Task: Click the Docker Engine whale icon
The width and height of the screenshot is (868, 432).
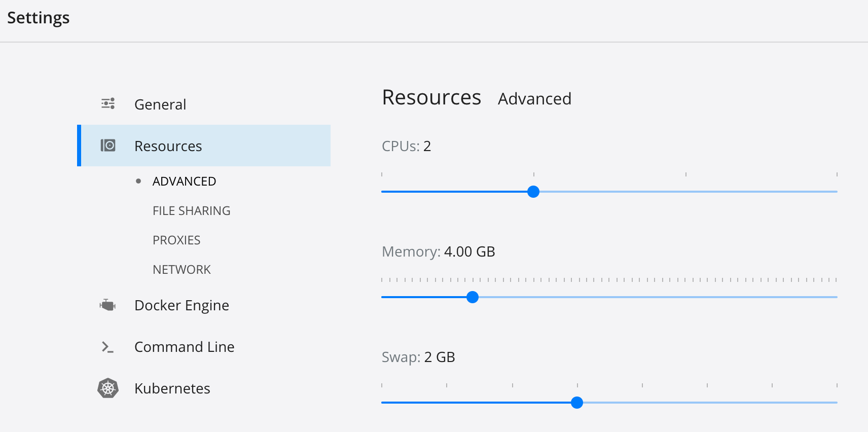Action: (x=107, y=305)
